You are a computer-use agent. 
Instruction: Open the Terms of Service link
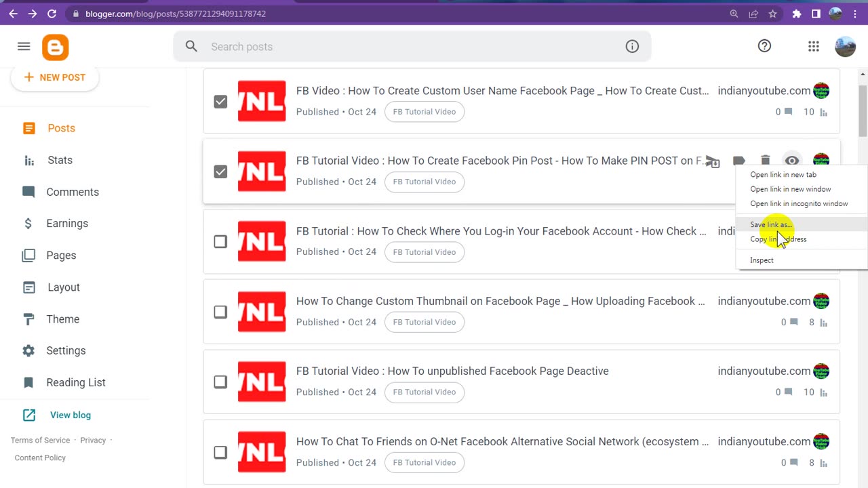coord(40,440)
